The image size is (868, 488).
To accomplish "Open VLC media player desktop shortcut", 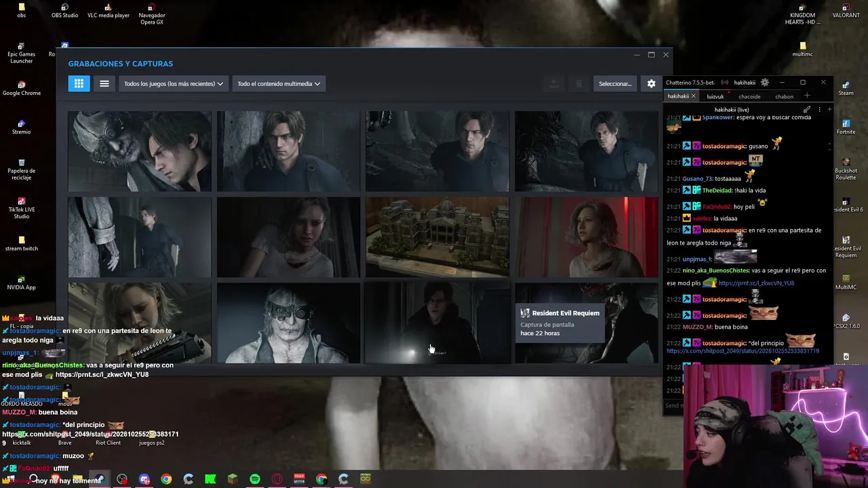I will pos(108,11).
